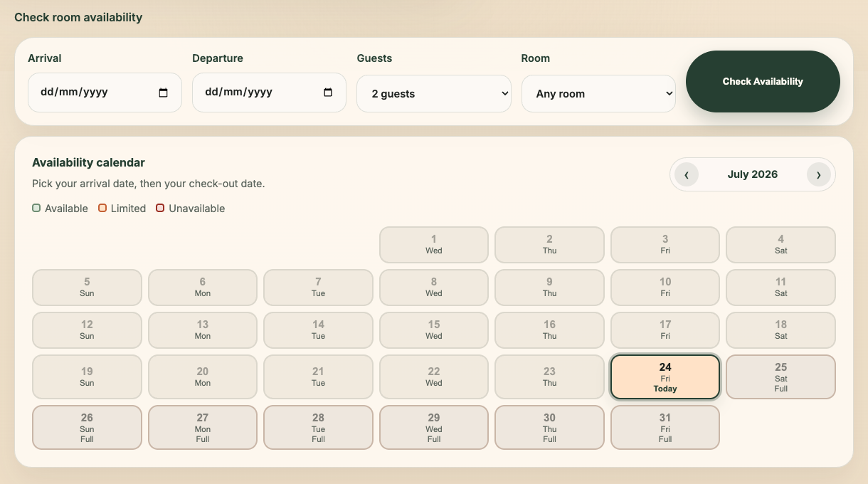The image size is (868, 484).
Task: Click the July 2026 month label
Action: [753, 174]
